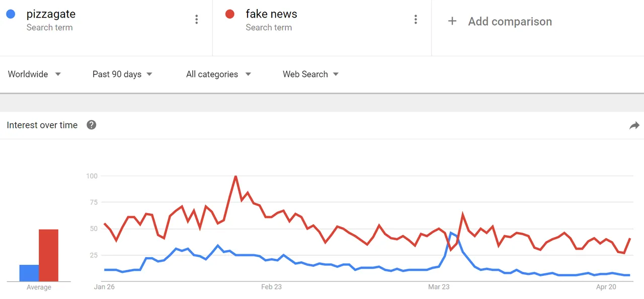Screen dimensions: 644x299
Task: Open the Interest over time help icon
Action: [91, 125]
